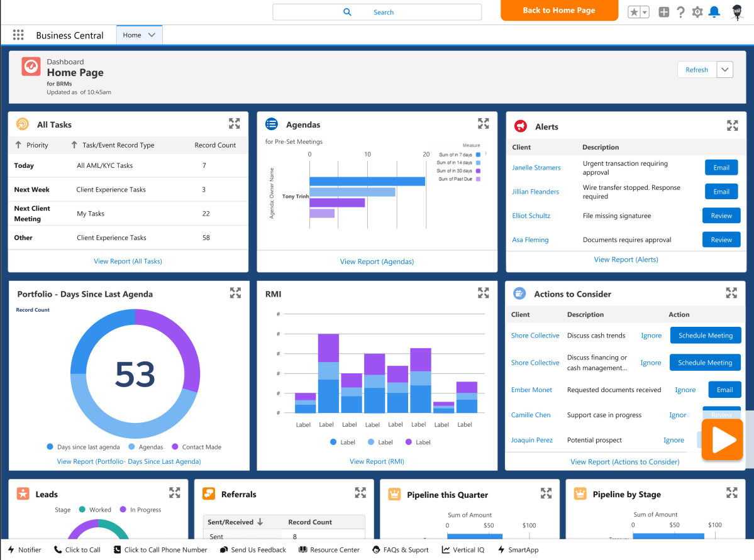Click the Setup gear icon
Viewport: 754px width, 560px height.
[x=697, y=11]
